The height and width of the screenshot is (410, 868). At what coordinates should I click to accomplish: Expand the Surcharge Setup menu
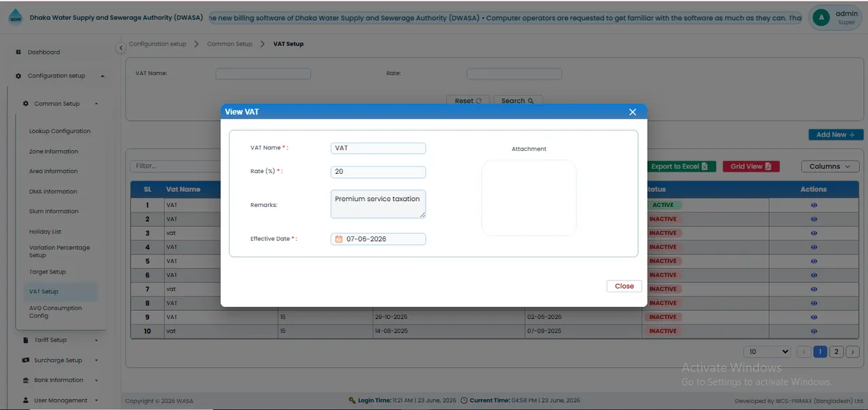point(96,360)
